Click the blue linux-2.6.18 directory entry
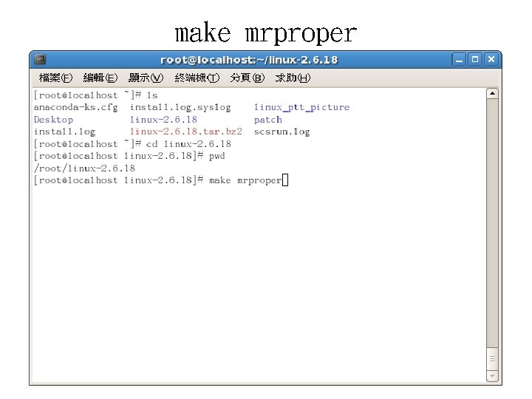 pos(163,120)
